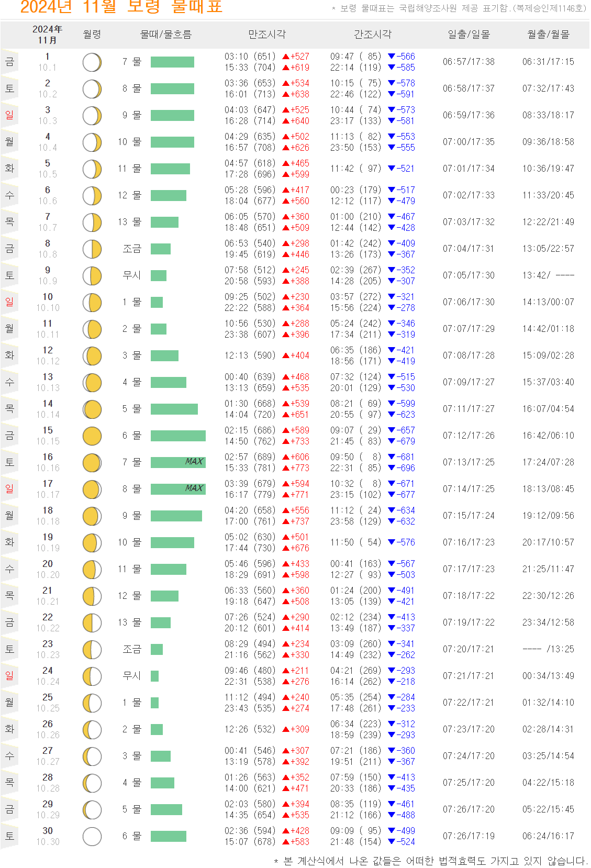Screen dimensions: 591x868
Task: Click the date cell 21 with lunar 10.21
Action: (48, 596)
